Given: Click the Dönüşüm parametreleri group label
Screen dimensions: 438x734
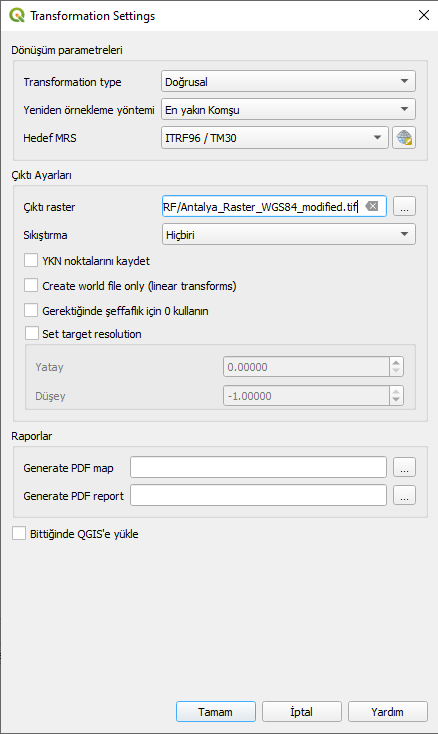Looking at the screenshot, I should point(67,50).
